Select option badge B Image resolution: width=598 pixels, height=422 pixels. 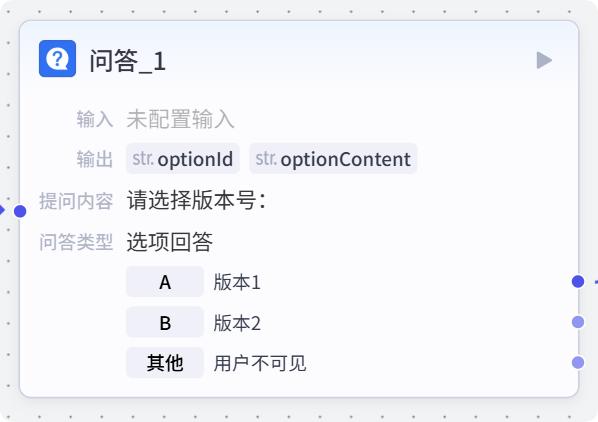point(165,323)
